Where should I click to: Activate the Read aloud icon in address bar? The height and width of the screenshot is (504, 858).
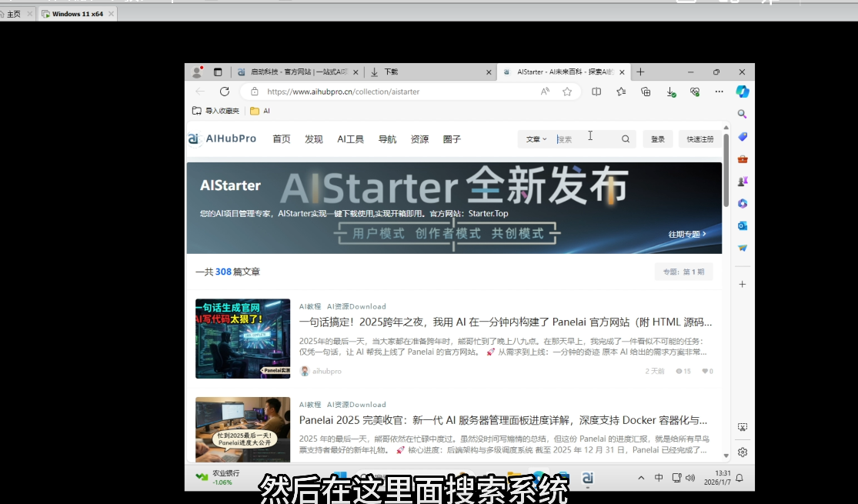click(x=545, y=92)
